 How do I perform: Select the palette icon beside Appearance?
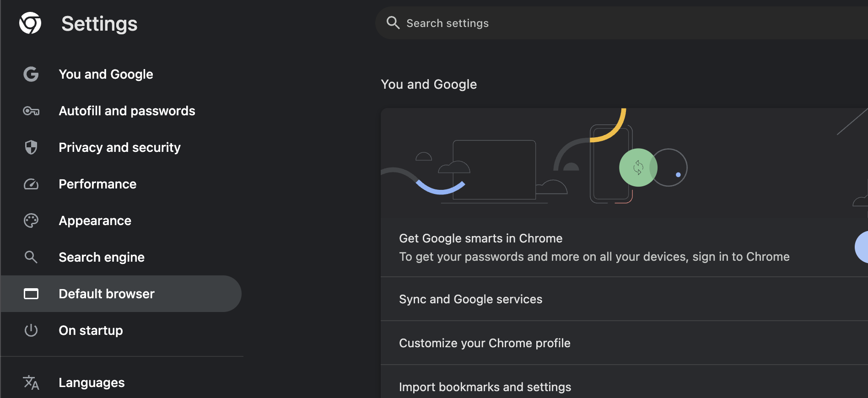point(31,221)
